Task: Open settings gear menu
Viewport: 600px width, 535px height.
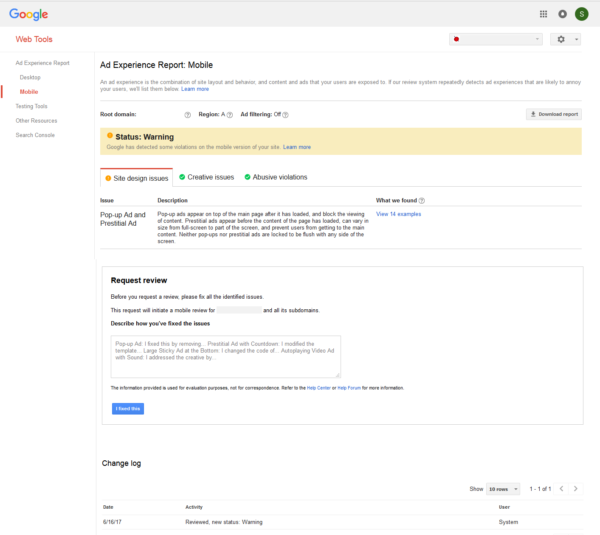Action: tap(566, 39)
